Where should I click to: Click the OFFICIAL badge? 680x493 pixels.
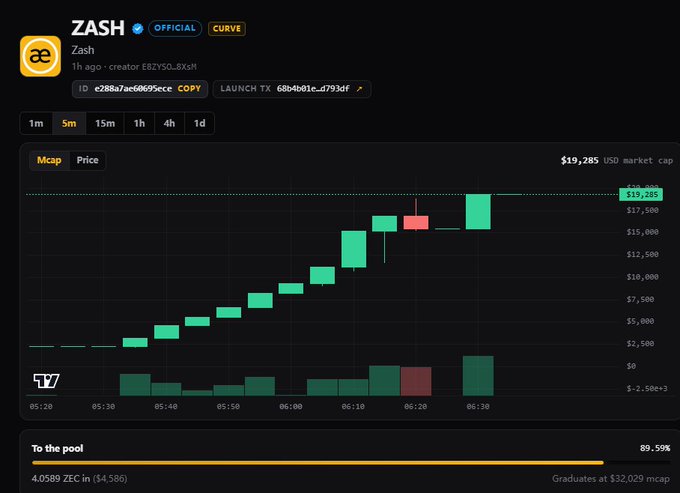(175, 28)
